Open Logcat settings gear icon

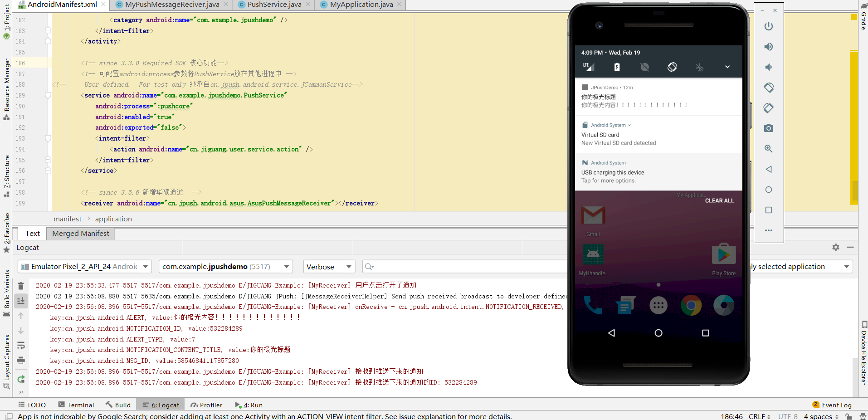[835, 247]
